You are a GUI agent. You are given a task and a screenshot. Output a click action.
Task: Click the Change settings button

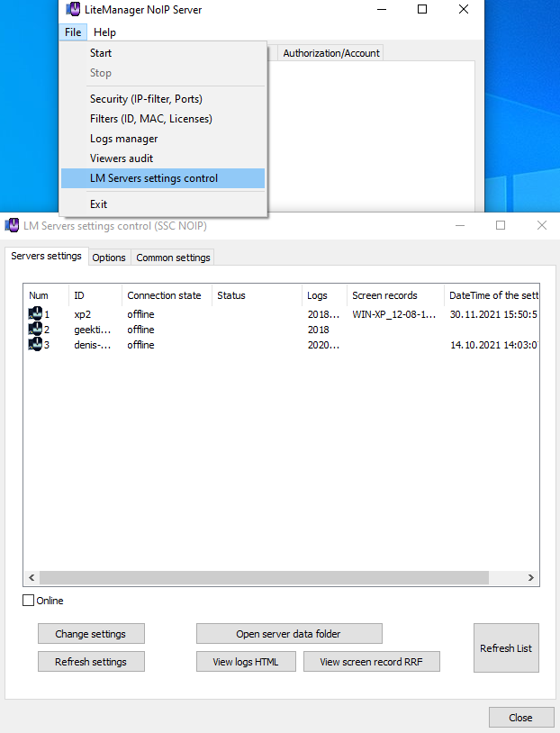[x=91, y=633]
